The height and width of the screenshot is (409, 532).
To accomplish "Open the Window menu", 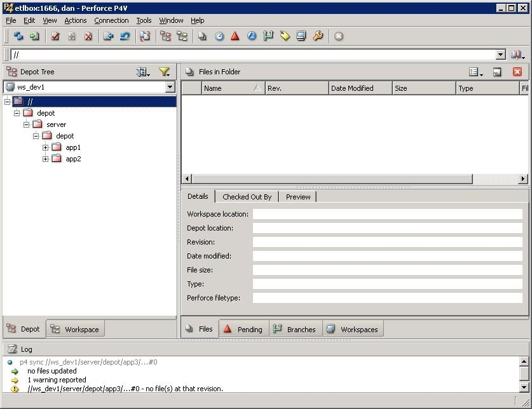I will point(171,21).
